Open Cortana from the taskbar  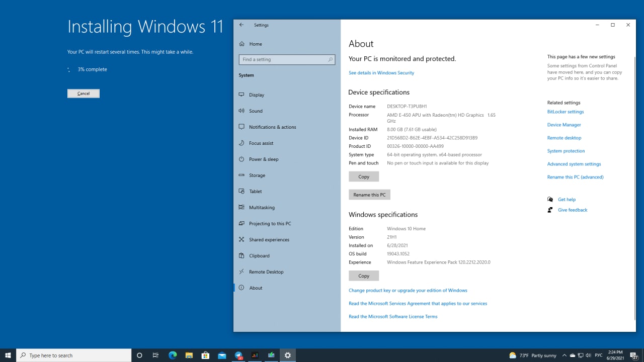(x=139, y=355)
